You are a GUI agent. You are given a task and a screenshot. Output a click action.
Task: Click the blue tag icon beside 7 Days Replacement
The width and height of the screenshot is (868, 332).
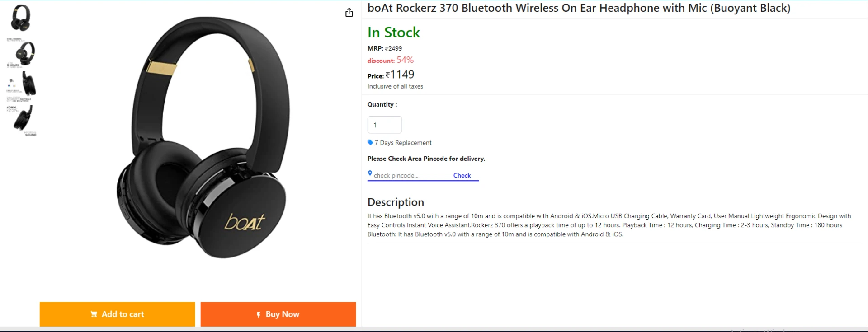click(x=370, y=142)
